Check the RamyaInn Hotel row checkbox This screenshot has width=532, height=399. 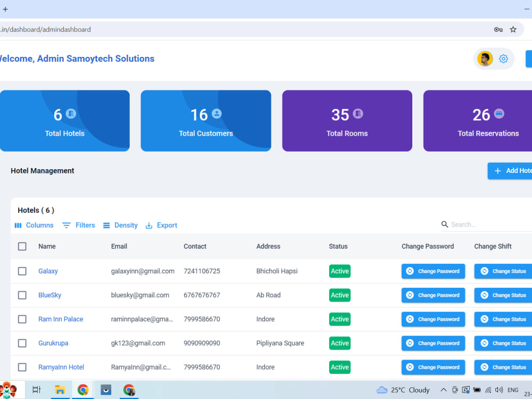point(22,367)
